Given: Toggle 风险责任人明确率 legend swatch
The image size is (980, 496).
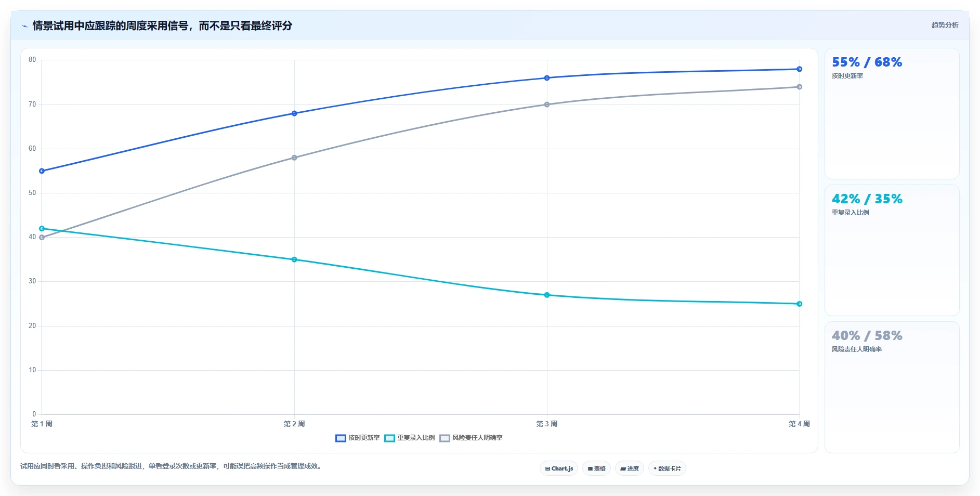Looking at the screenshot, I should tap(445, 438).
